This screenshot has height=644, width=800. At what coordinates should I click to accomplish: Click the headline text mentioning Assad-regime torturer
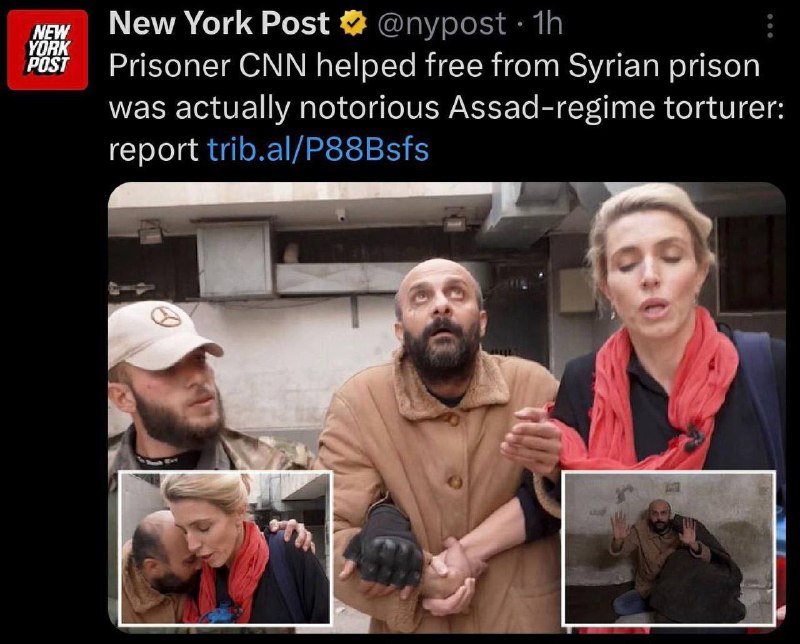(446, 108)
